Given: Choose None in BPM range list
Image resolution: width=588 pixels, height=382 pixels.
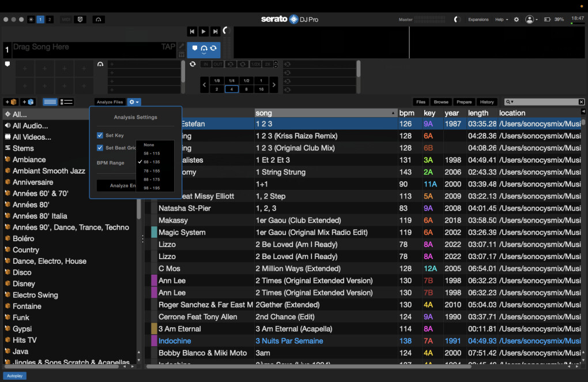Looking at the screenshot, I should tap(155, 145).
